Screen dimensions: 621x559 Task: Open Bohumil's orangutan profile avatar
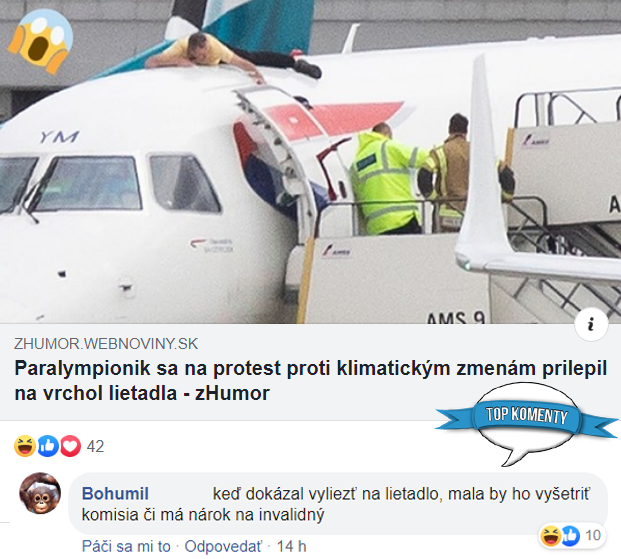tap(40, 493)
